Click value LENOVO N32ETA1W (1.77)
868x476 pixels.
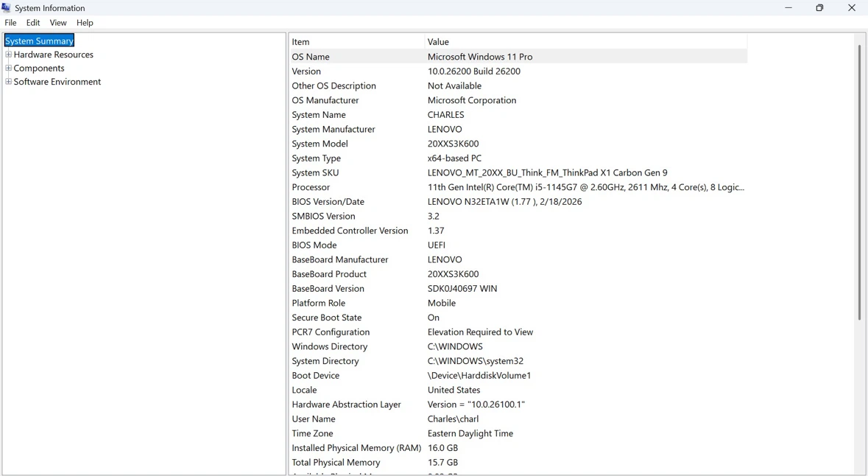click(505, 202)
